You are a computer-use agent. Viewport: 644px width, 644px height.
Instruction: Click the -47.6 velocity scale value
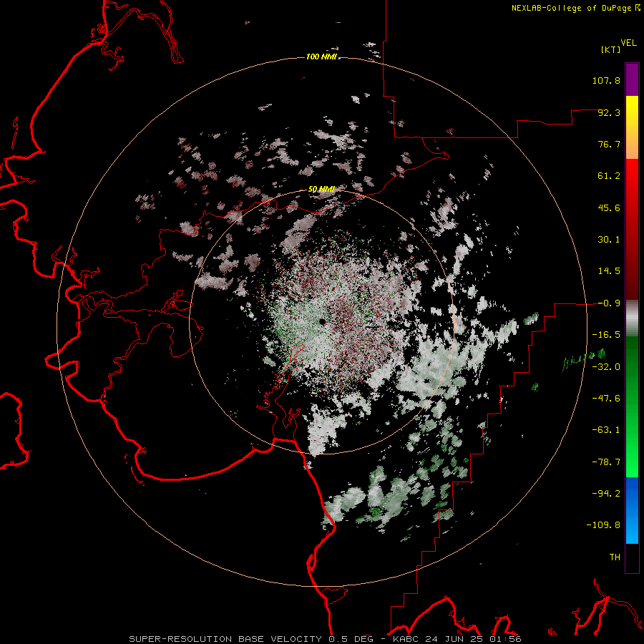coord(606,399)
